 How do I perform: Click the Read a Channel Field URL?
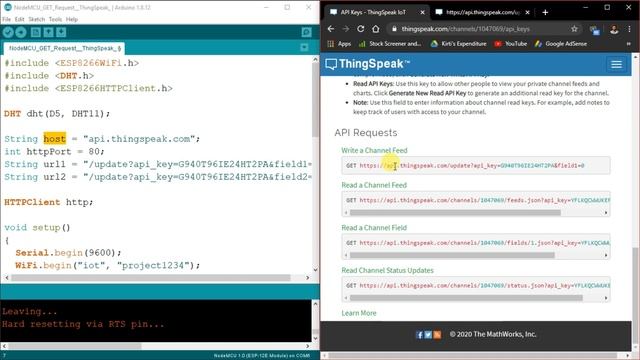(484, 243)
